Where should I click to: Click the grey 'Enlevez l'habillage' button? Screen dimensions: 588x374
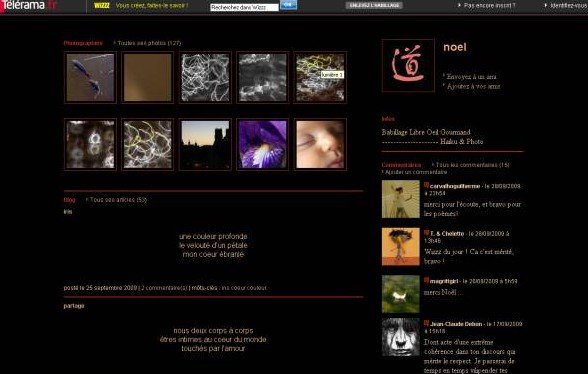point(374,6)
